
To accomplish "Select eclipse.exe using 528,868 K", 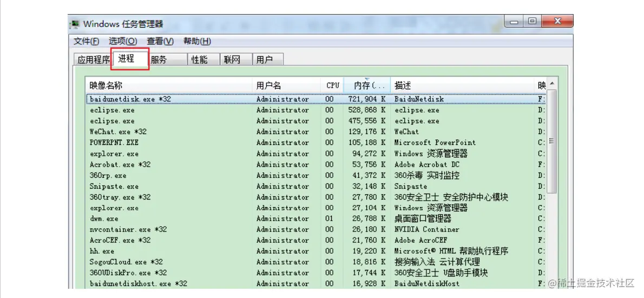I will (x=316, y=110).
